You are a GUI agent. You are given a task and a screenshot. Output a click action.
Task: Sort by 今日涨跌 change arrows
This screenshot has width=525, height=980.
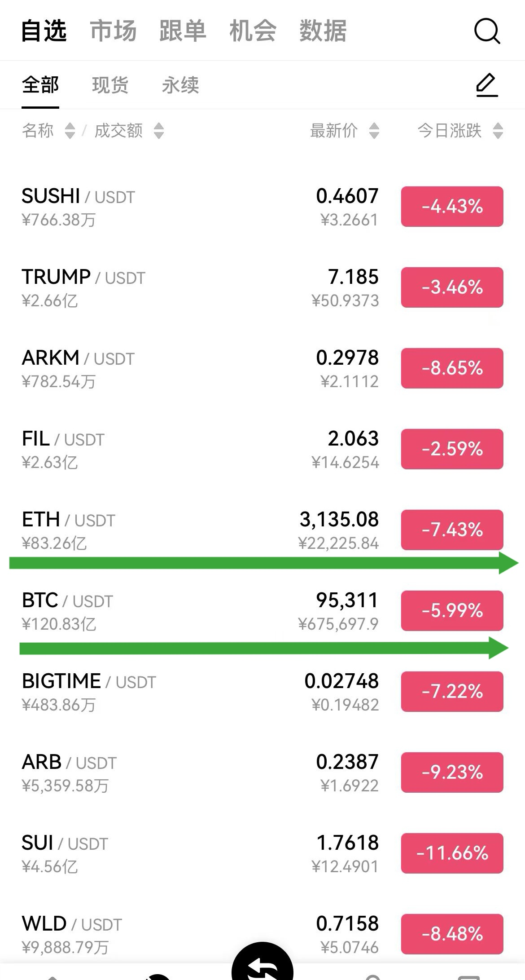pos(498,131)
